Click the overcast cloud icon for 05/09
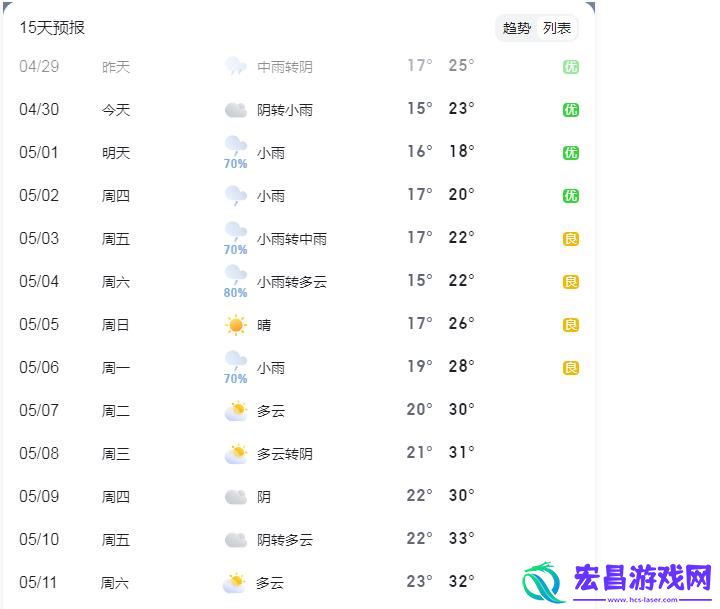The image size is (720, 609). [236, 496]
